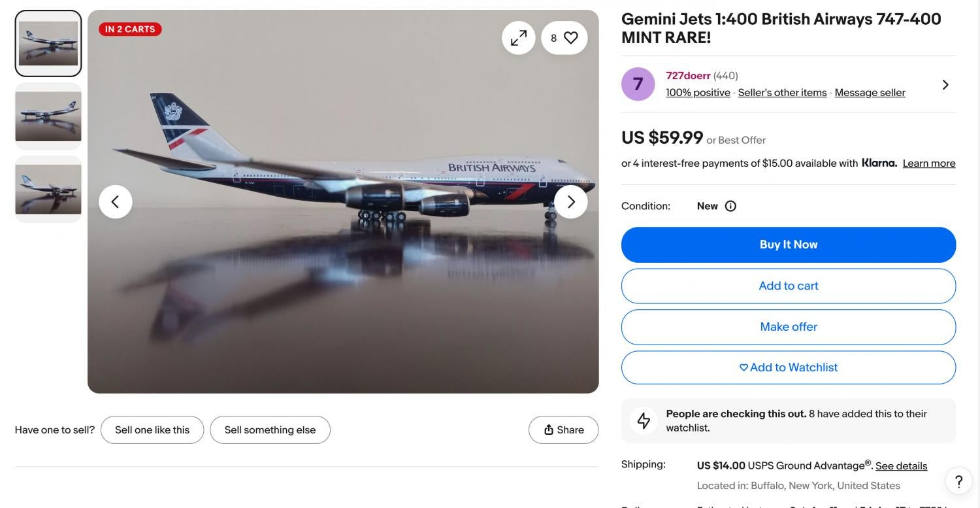Go to the previous product image
This screenshot has height=508, width=980.
coord(116,201)
